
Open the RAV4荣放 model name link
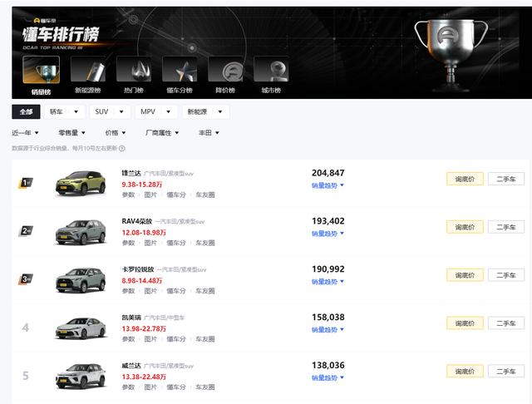(137, 221)
